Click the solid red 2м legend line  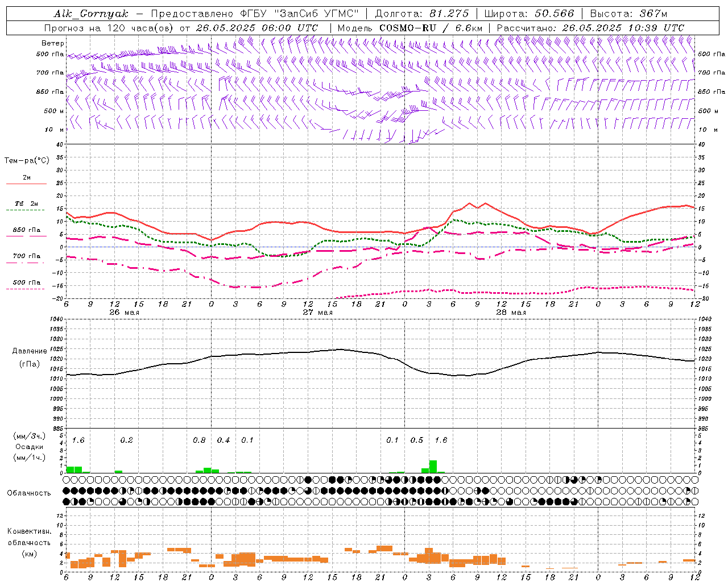[27, 184]
